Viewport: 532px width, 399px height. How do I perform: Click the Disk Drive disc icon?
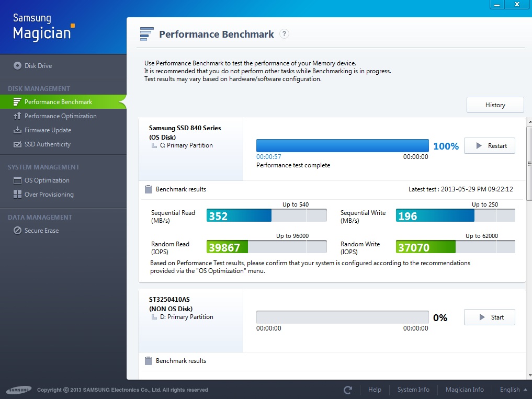point(17,65)
